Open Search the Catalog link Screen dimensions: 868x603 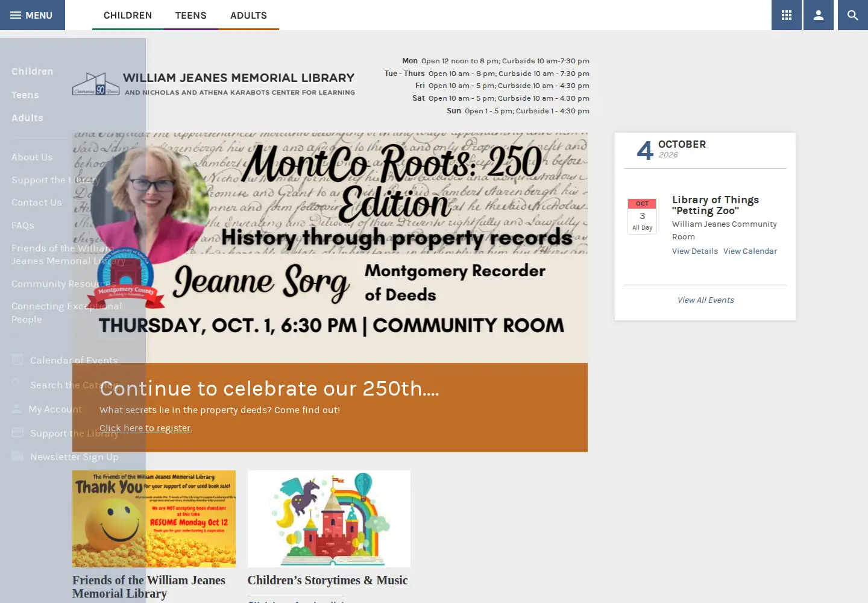pyautogui.click(x=75, y=385)
